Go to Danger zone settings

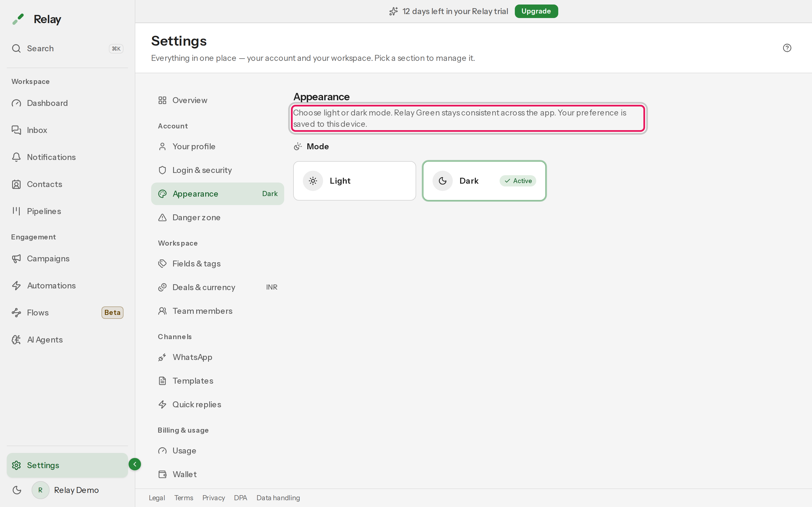(x=217, y=217)
